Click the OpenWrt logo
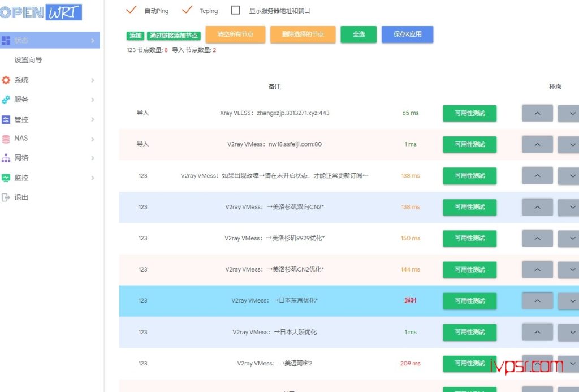The width and height of the screenshot is (579, 392). (x=41, y=12)
